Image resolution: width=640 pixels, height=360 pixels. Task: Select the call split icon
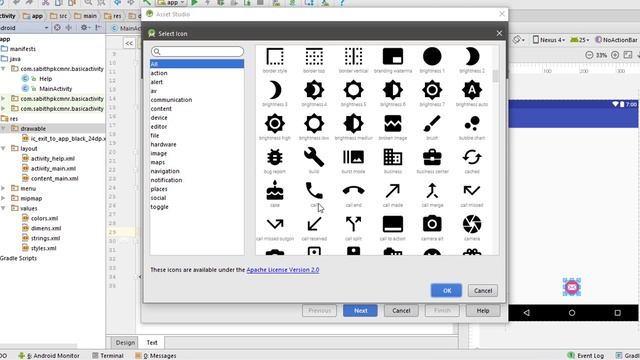pos(353,224)
